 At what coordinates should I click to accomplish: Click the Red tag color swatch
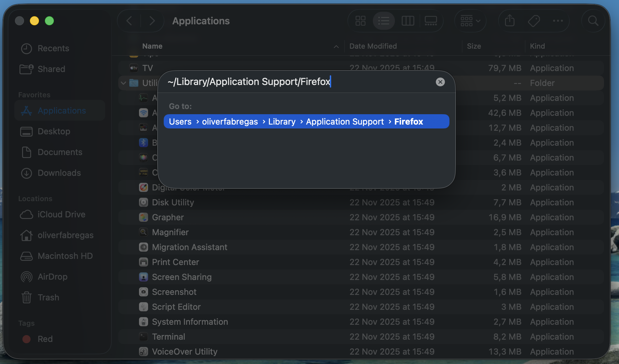tap(27, 339)
